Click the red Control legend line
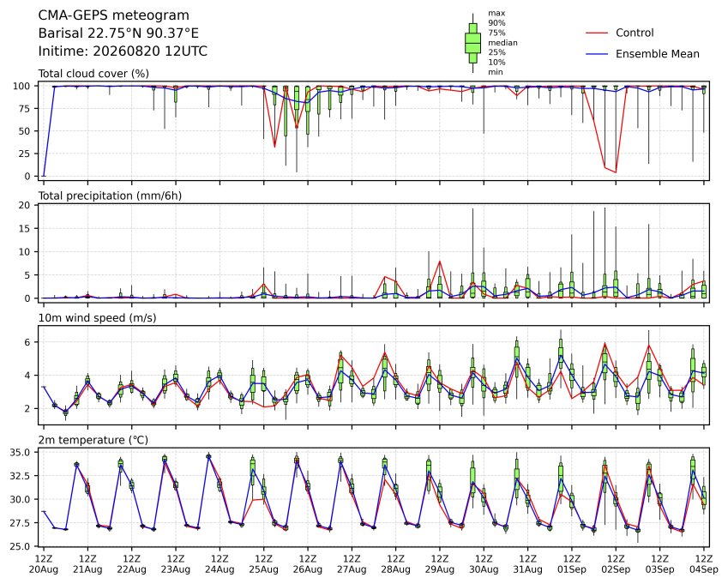The image size is (728, 584). click(597, 33)
